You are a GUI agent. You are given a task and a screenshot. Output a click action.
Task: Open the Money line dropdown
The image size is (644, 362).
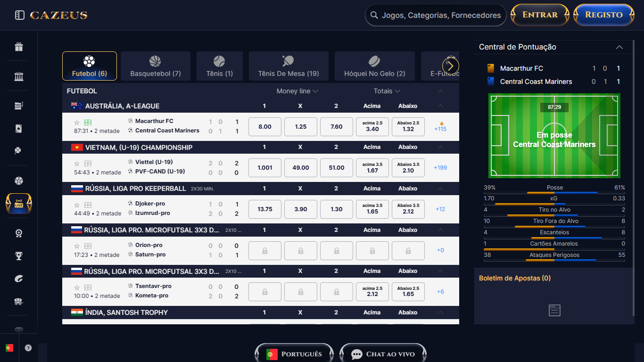(297, 91)
